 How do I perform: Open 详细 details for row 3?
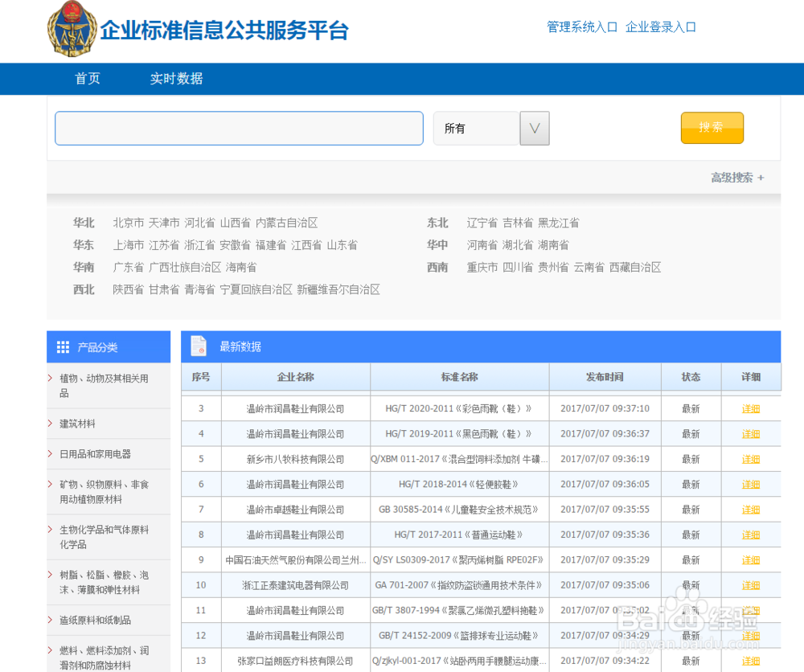(x=749, y=408)
